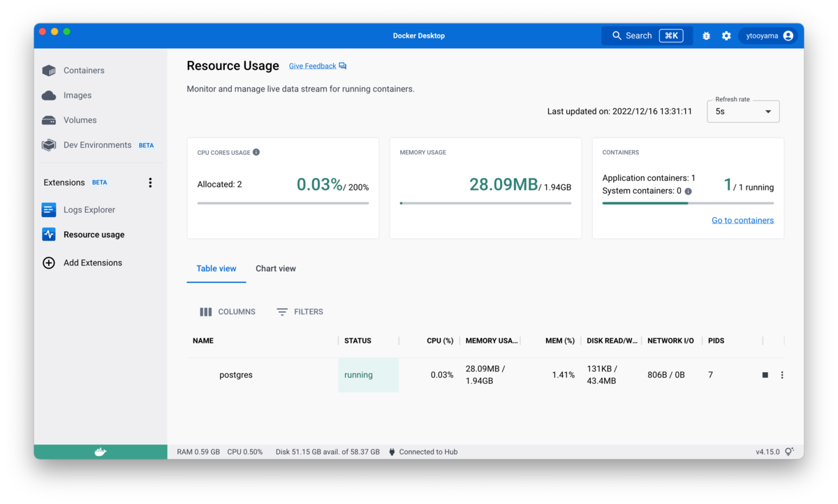Click the RAM 0.59 GB footer status
This screenshot has width=838, height=504.
(198, 452)
